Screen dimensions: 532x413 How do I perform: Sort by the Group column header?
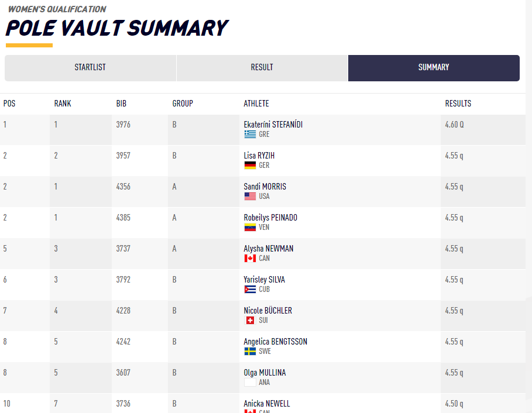tap(183, 104)
